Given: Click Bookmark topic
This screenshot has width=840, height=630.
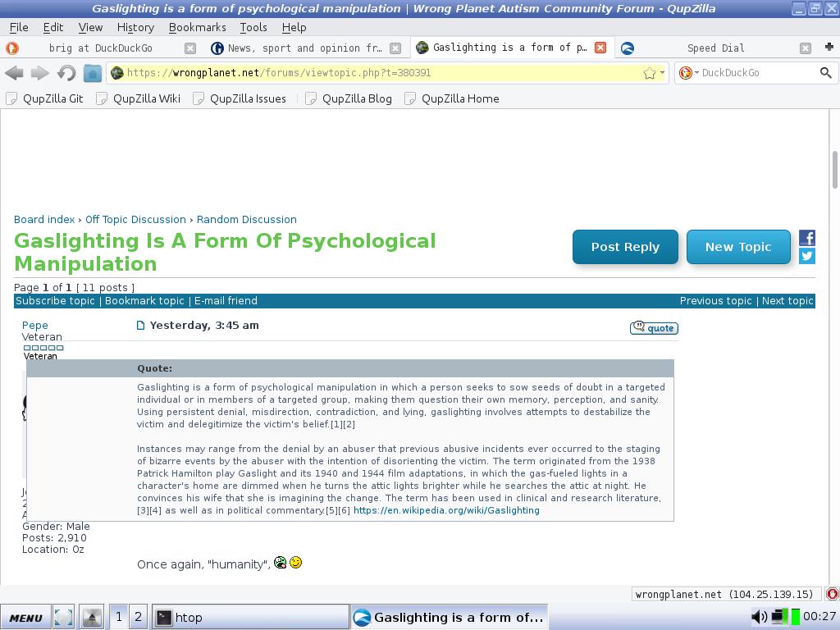Looking at the screenshot, I should (x=144, y=301).
